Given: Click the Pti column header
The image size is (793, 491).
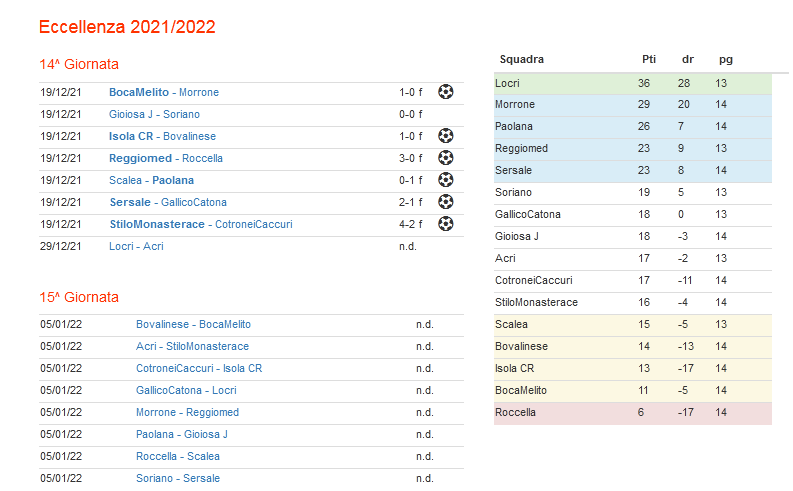Looking at the screenshot, I should [649, 60].
